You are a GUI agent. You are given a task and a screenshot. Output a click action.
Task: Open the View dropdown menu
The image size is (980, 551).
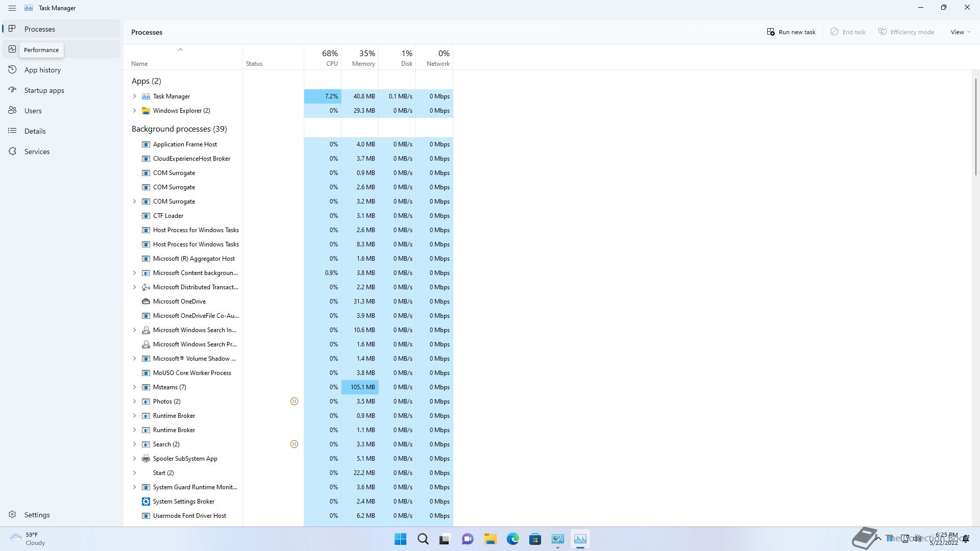[960, 32]
